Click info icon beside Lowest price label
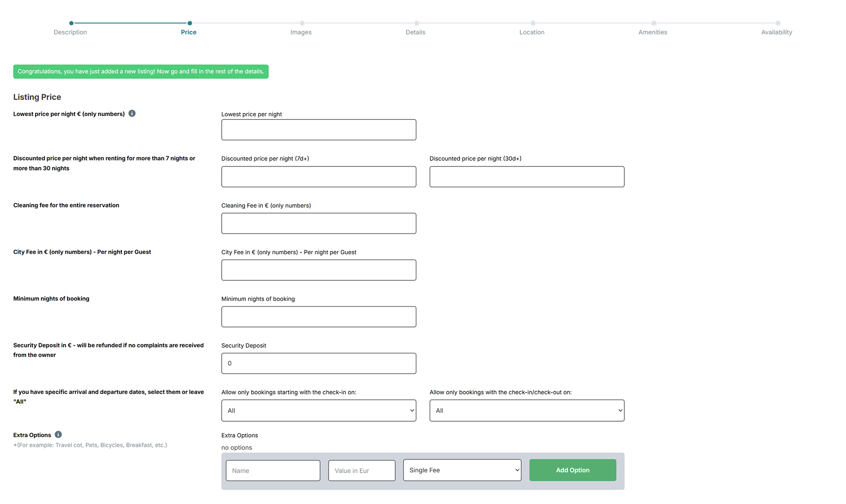846x504 pixels. click(x=132, y=114)
